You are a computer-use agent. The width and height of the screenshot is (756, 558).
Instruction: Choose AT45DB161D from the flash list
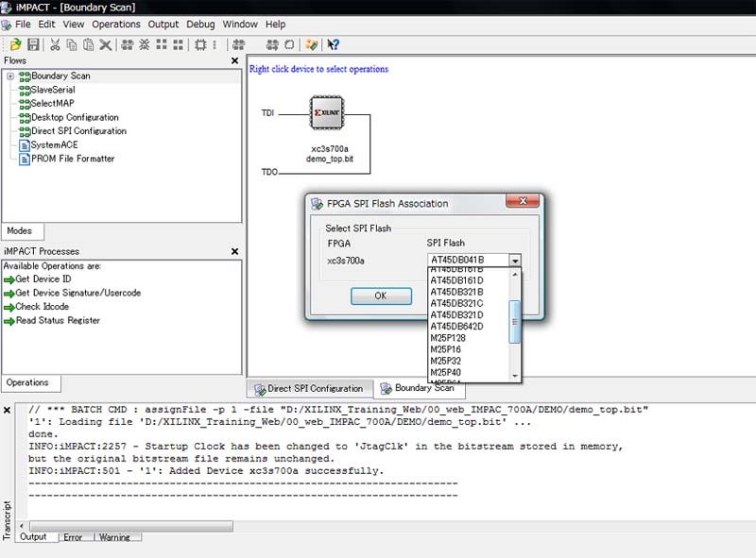coord(468,280)
